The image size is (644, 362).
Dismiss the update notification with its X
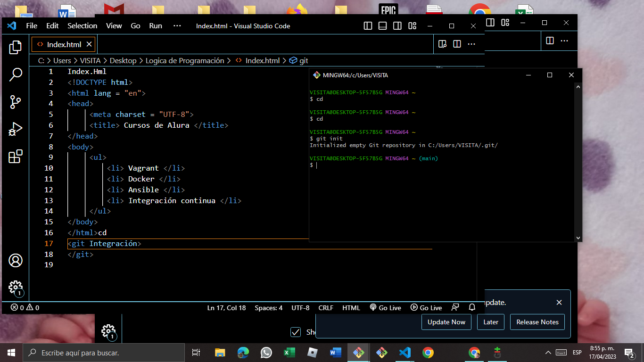pos(559,303)
